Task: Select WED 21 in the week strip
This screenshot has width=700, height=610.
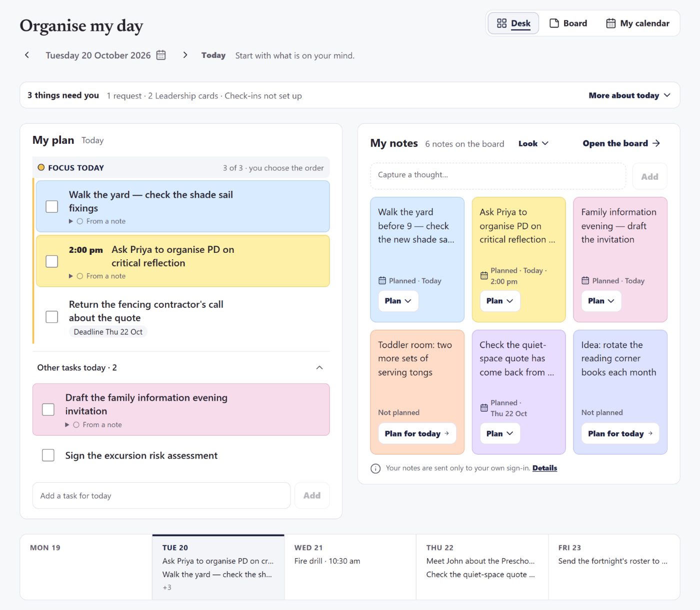Action: 350,567
